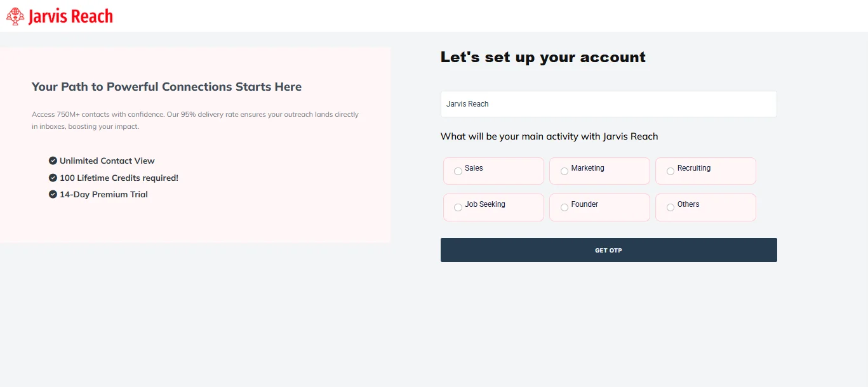Choose Marketing as your main activity
The height and width of the screenshot is (387, 868).
564,171
